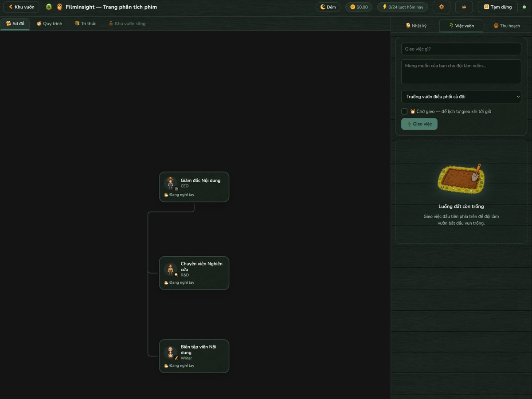Click the clock icon on Quy trình tab
This screenshot has height=399, width=532.
pyautogui.click(x=39, y=23)
